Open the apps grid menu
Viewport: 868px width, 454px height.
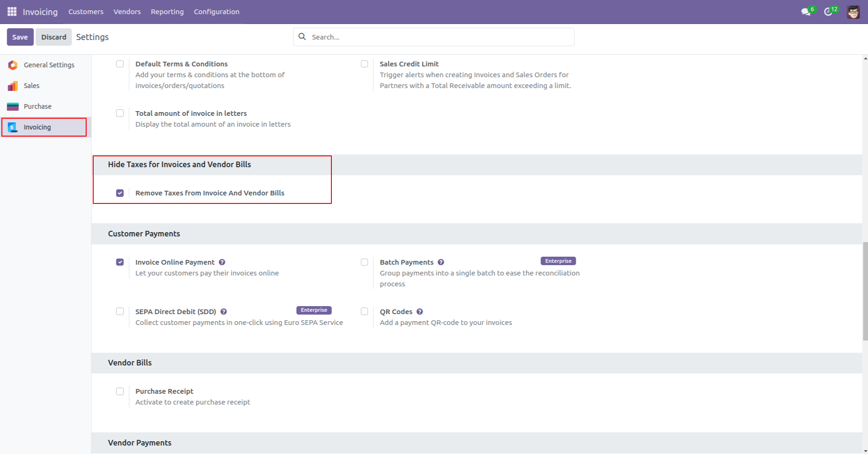click(12, 11)
